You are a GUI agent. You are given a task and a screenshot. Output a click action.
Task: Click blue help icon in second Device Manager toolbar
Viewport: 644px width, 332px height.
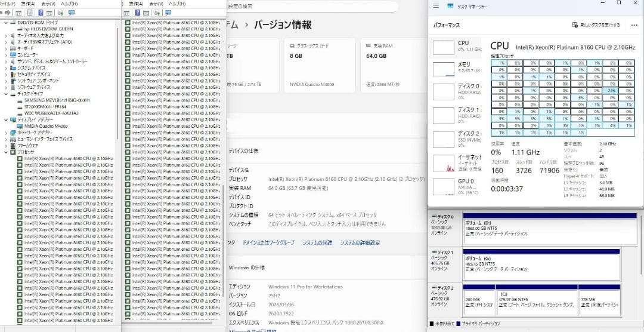tap(138, 13)
